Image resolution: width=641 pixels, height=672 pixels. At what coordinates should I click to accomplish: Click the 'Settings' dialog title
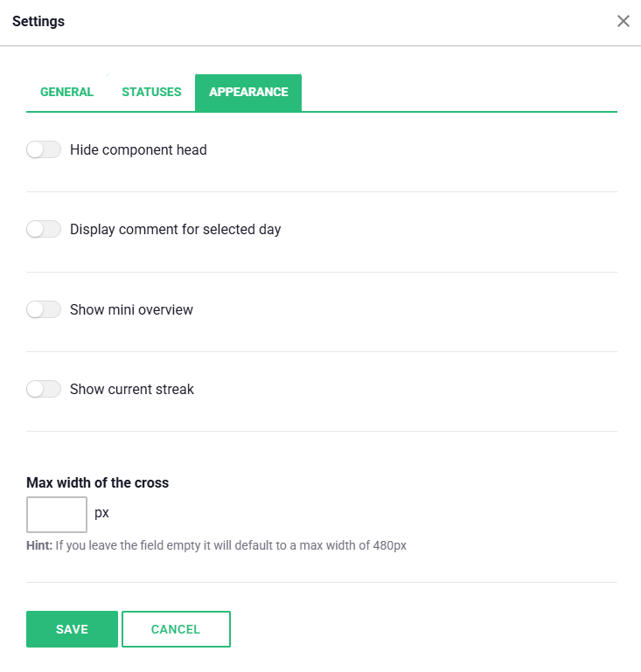pyautogui.click(x=38, y=21)
